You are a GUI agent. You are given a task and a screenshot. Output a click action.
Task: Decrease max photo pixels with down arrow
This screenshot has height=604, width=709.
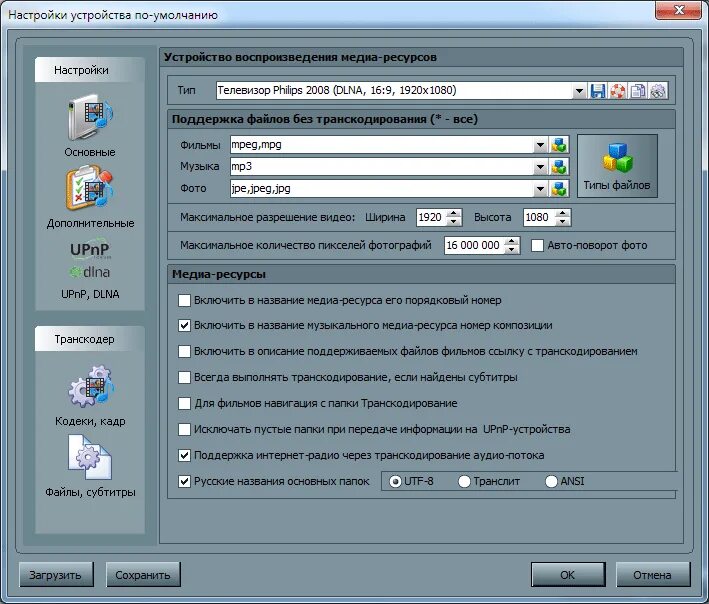pyautogui.click(x=511, y=250)
